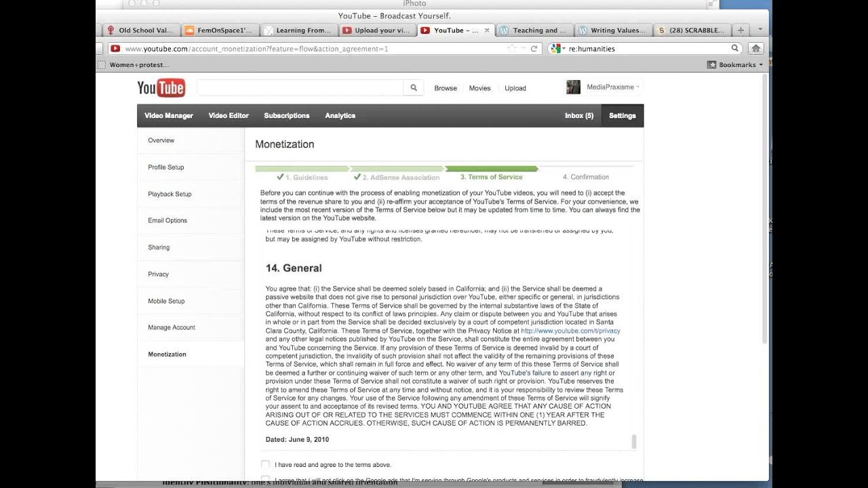Click the browser address bar URL

256,49
